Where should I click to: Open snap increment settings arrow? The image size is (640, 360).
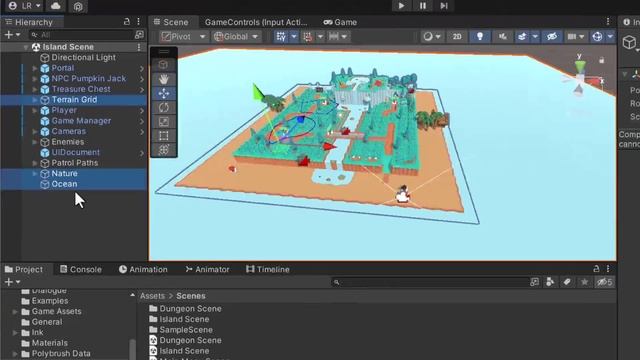tap(321, 37)
